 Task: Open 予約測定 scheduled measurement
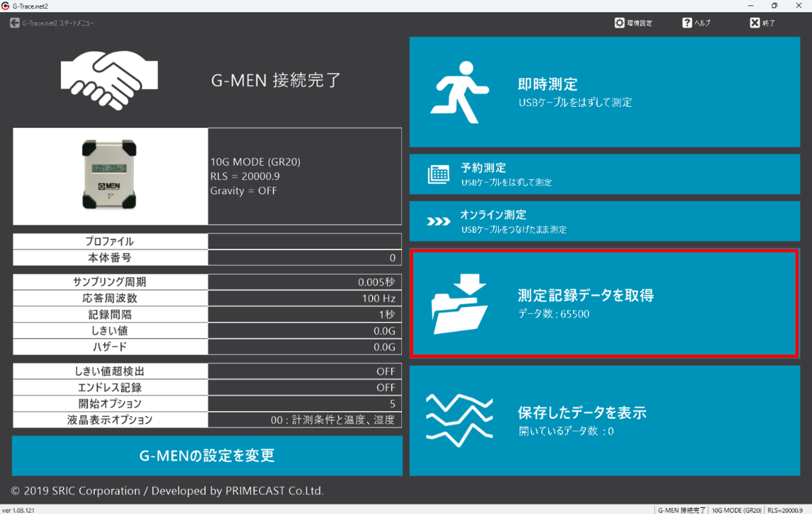(605, 174)
